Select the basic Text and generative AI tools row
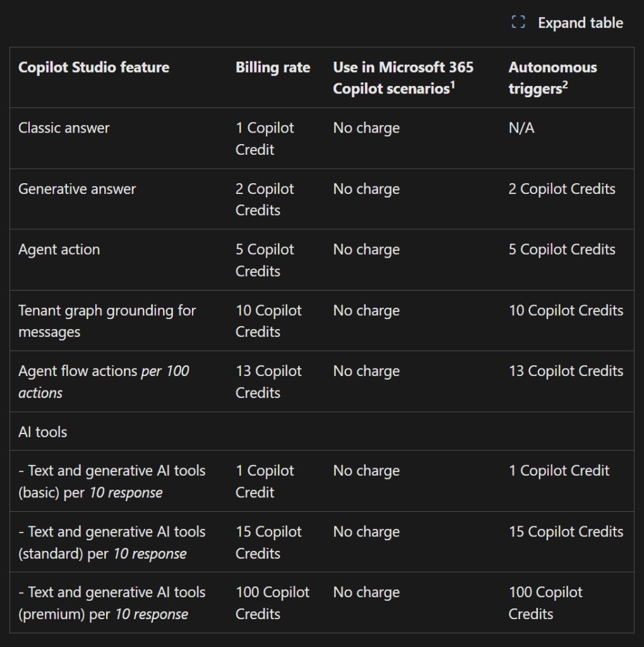Image resolution: width=644 pixels, height=647 pixels. 111,481
